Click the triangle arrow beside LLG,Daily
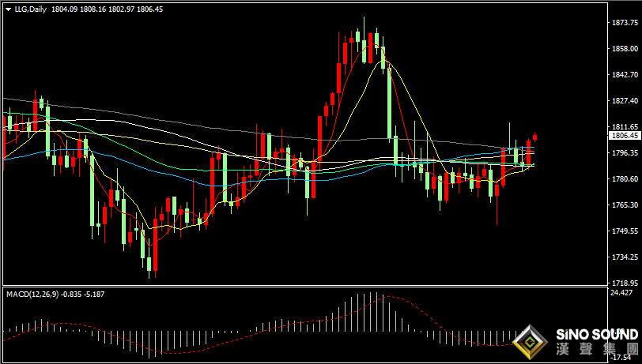This screenshot has width=642, height=364. pyautogui.click(x=8, y=9)
